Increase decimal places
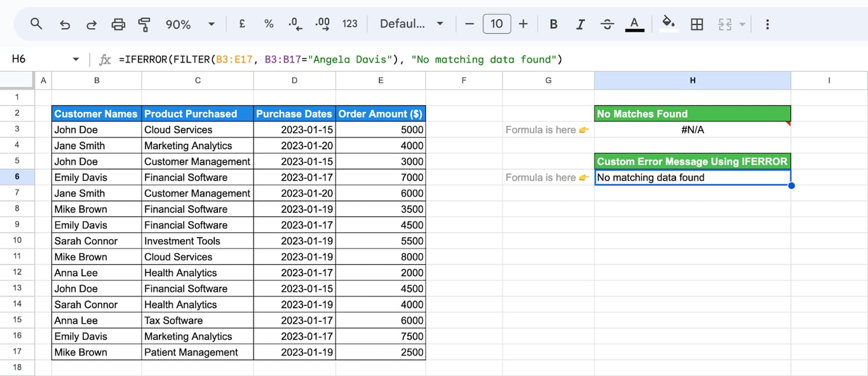The width and height of the screenshot is (868, 376). pyautogui.click(x=323, y=24)
